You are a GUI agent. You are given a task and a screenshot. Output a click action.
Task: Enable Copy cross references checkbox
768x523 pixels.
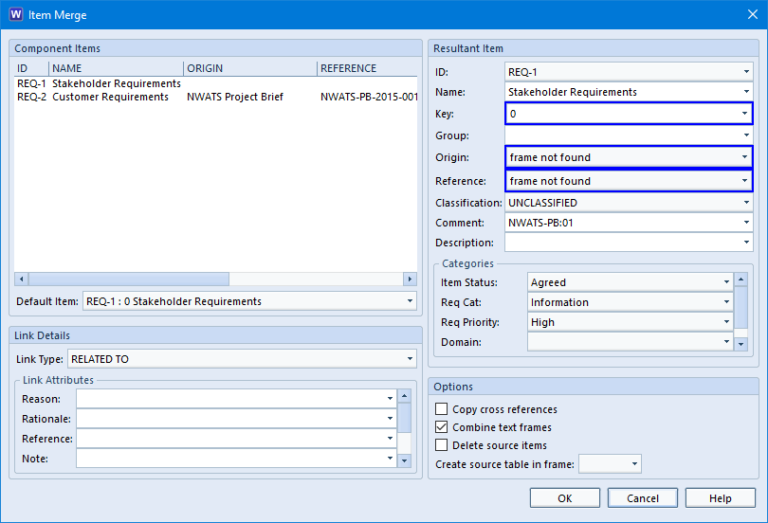click(x=442, y=409)
